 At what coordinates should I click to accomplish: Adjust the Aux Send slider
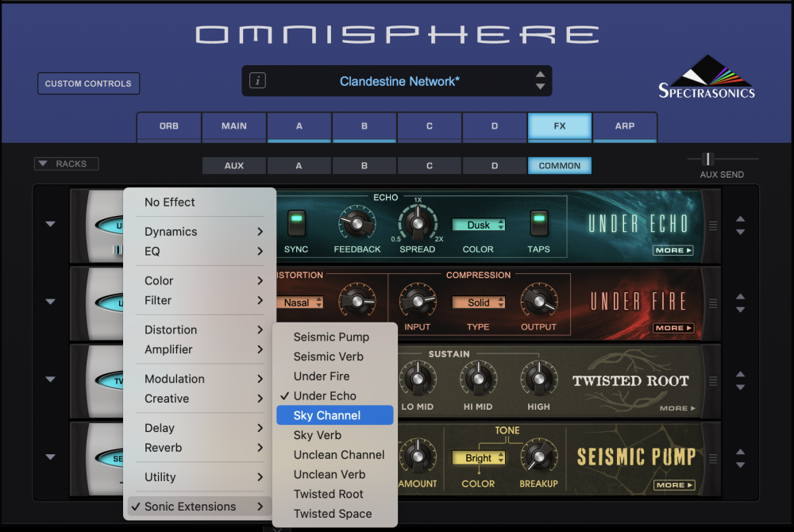point(708,159)
